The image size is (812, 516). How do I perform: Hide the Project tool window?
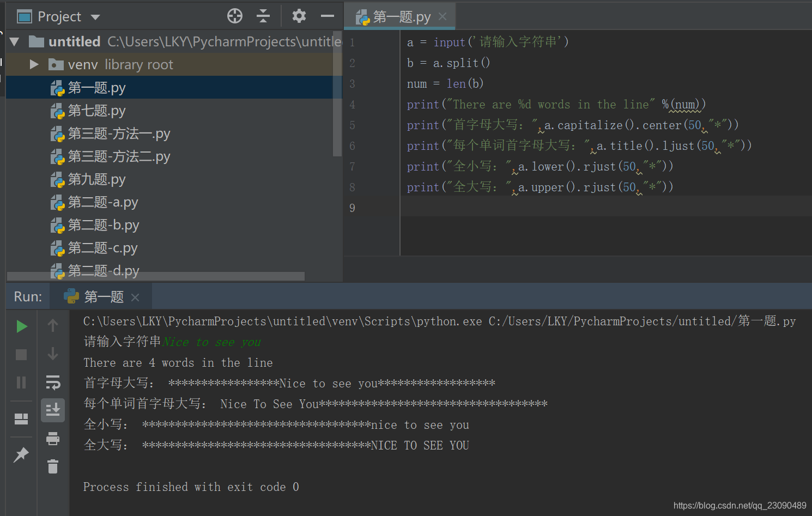pyautogui.click(x=328, y=16)
